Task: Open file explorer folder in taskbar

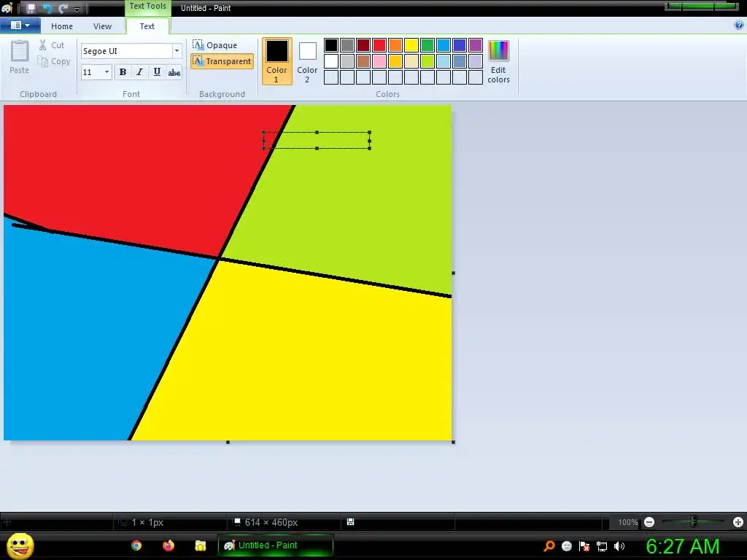Action: 201,545
